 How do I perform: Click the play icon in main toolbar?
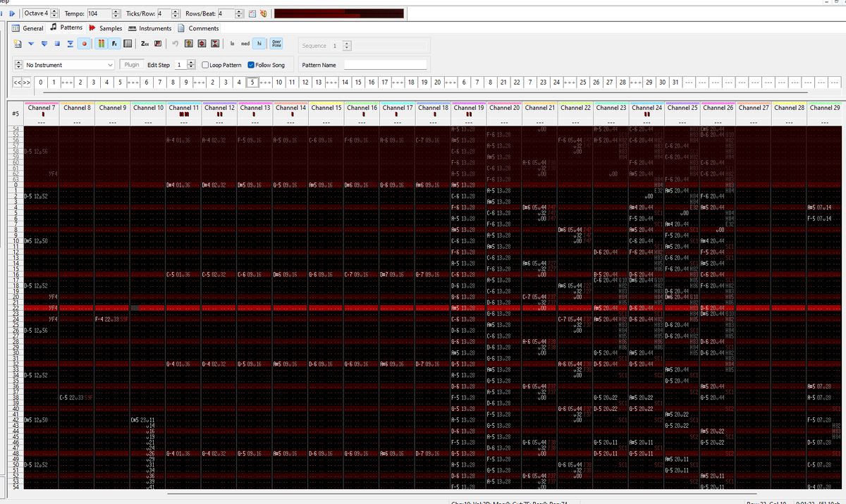tap(13, 13)
